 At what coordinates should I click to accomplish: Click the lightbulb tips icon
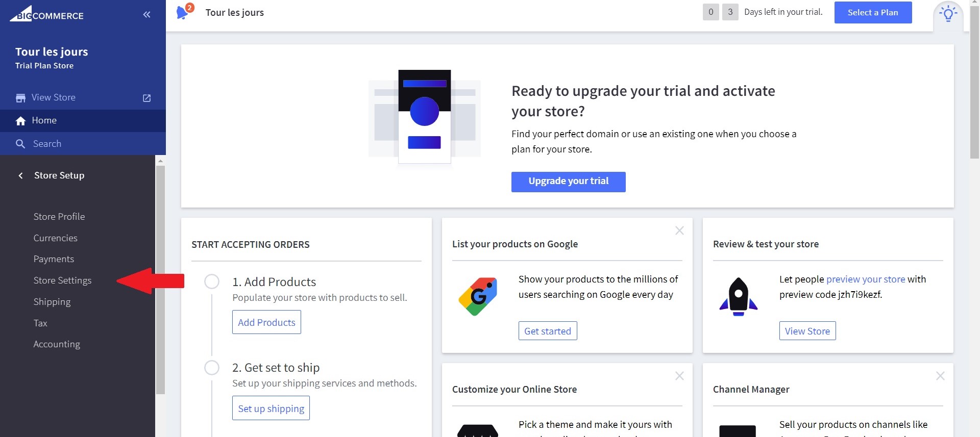click(948, 14)
